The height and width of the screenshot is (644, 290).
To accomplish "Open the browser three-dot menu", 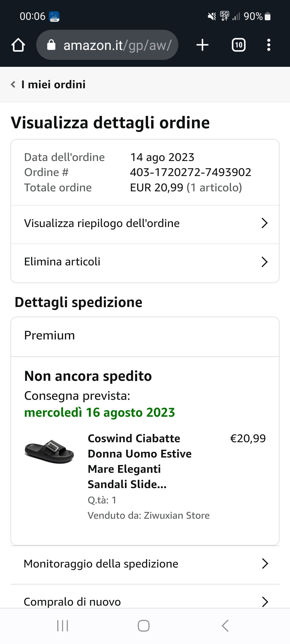I will [x=269, y=45].
